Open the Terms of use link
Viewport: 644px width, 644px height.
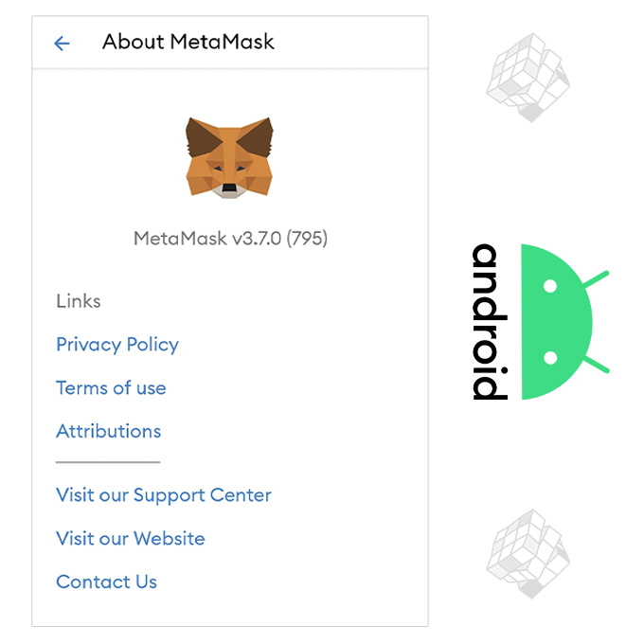point(111,388)
